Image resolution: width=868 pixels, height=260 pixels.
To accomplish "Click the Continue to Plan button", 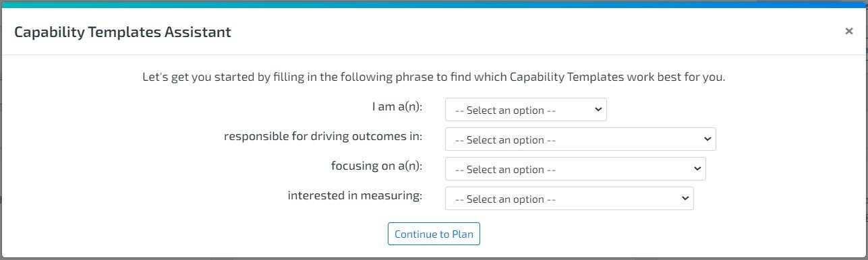I will click(434, 234).
